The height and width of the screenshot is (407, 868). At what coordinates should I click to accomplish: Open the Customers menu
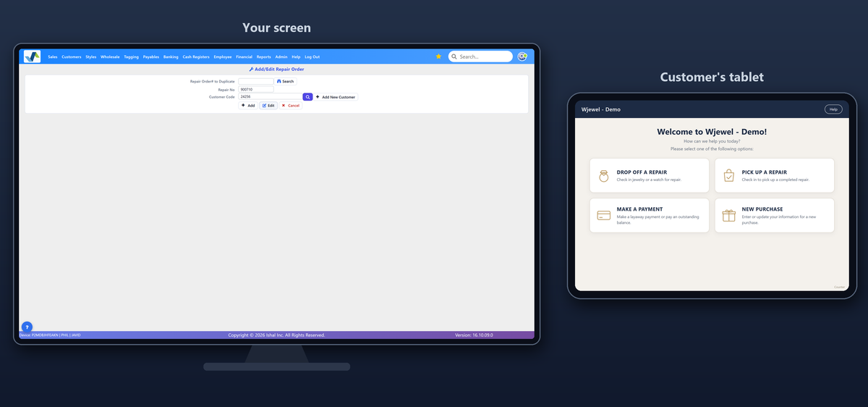(72, 56)
